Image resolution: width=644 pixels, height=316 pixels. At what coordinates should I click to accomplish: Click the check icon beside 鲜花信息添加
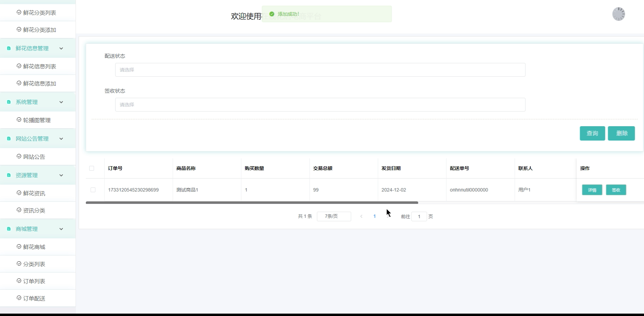[19, 83]
